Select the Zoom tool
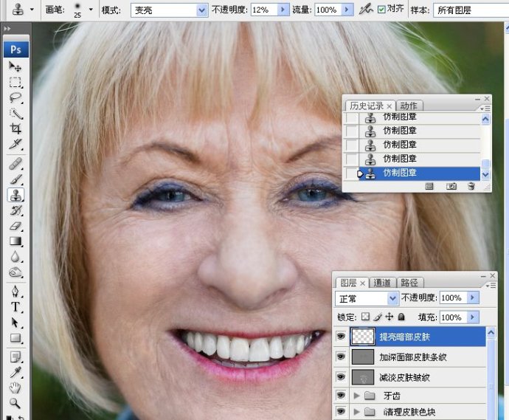This screenshot has height=420, width=509. tap(15, 403)
